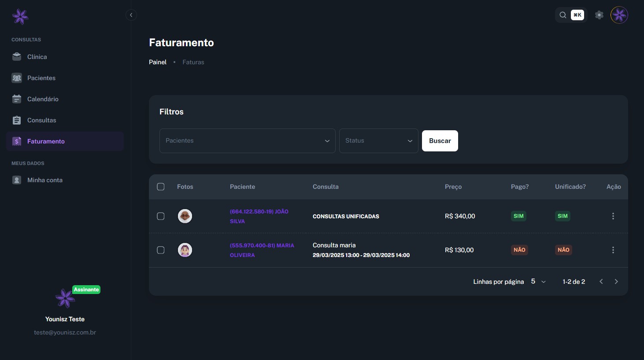Viewport: 644px width, 360px height.
Task: Open settings via the gear icon
Action: coord(599,15)
